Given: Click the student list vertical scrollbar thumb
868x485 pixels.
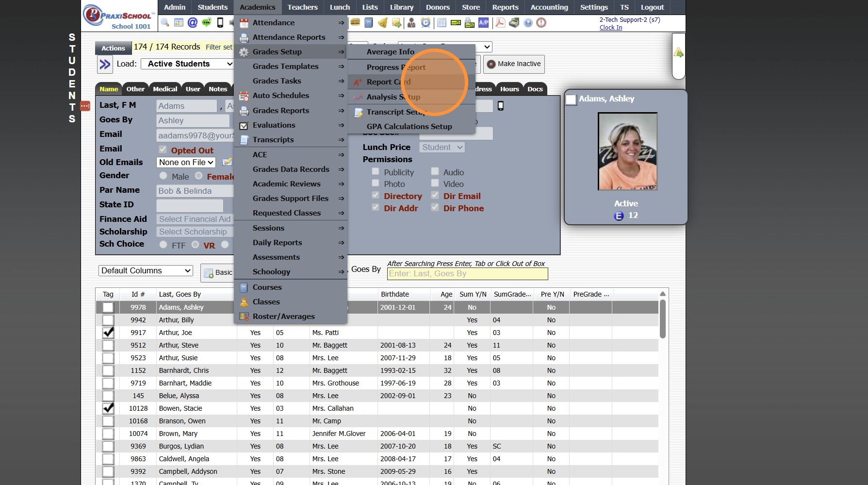Looking at the screenshot, I should (x=663, y=319).
